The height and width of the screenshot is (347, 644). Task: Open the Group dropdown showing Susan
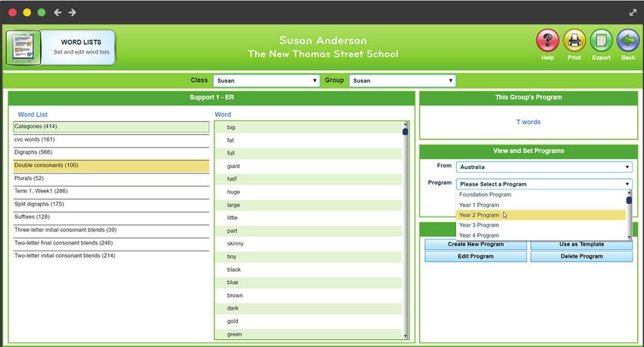pos(402,80)
